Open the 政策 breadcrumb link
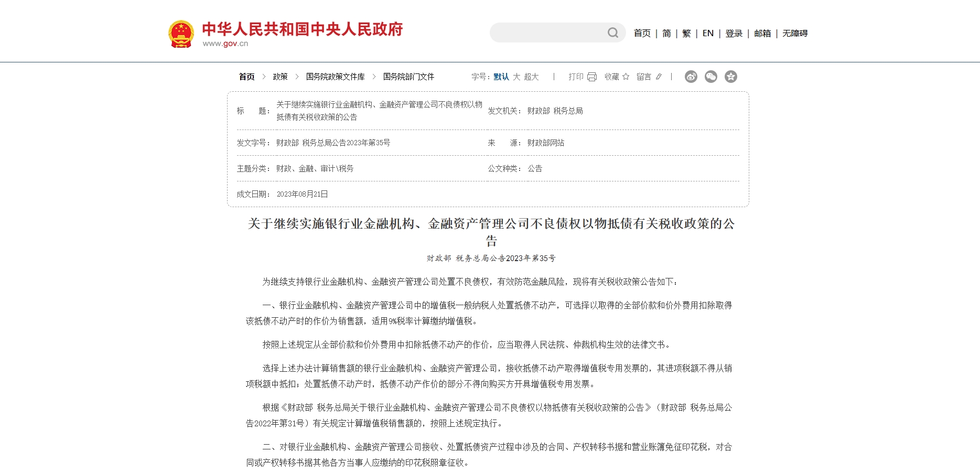The height and width of the screenshot is (473, 980). tap(280, 77)
